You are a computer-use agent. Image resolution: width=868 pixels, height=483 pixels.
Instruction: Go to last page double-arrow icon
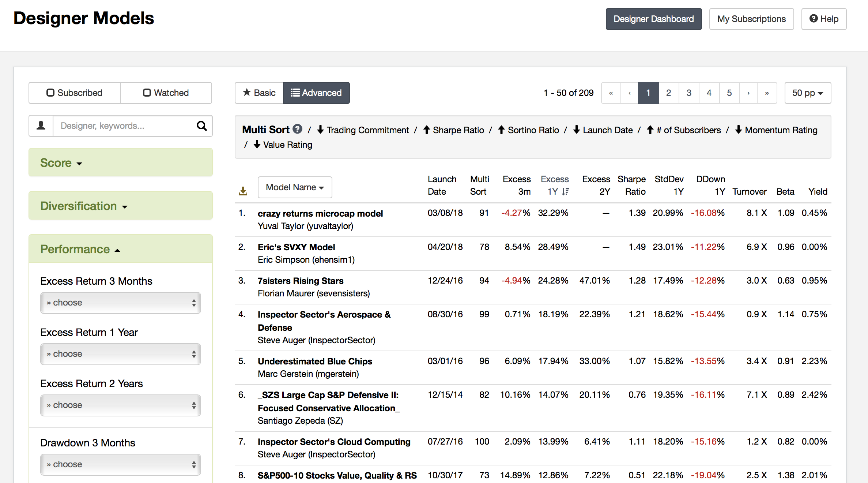click(x=767, y=93)
